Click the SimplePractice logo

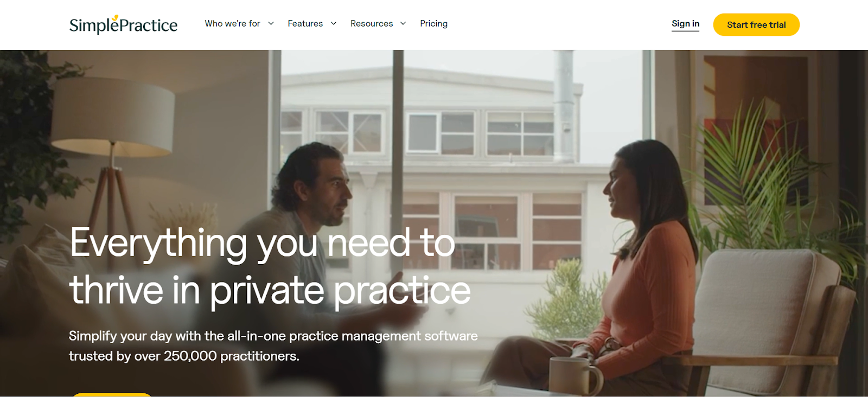click(x=123, y=24)
